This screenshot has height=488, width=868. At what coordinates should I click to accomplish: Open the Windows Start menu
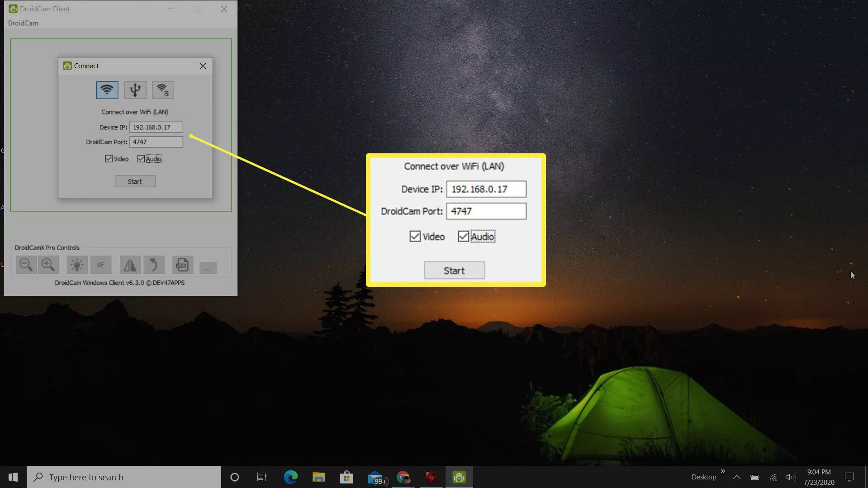click(13, 477)
